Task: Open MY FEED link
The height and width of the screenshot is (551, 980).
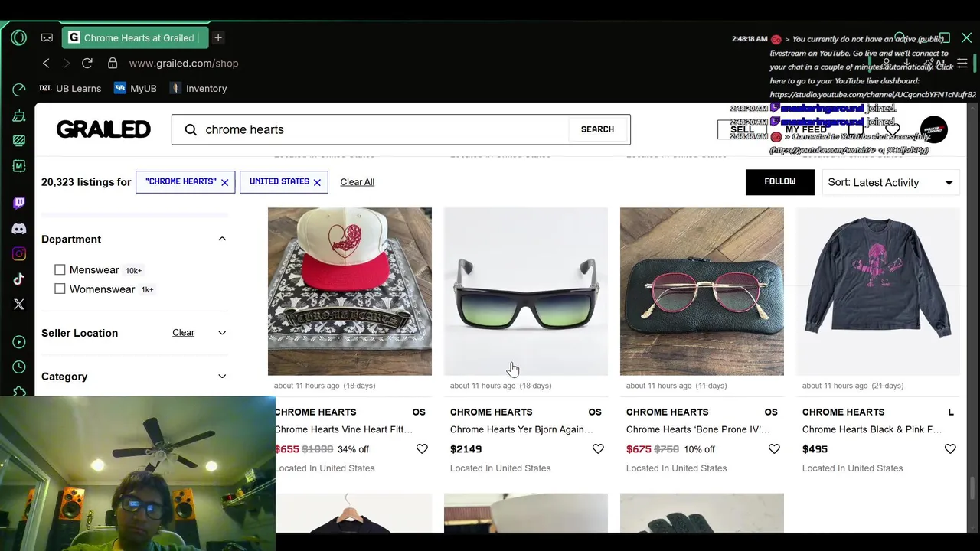Action: pyautogui.click(x=805, y=130)
